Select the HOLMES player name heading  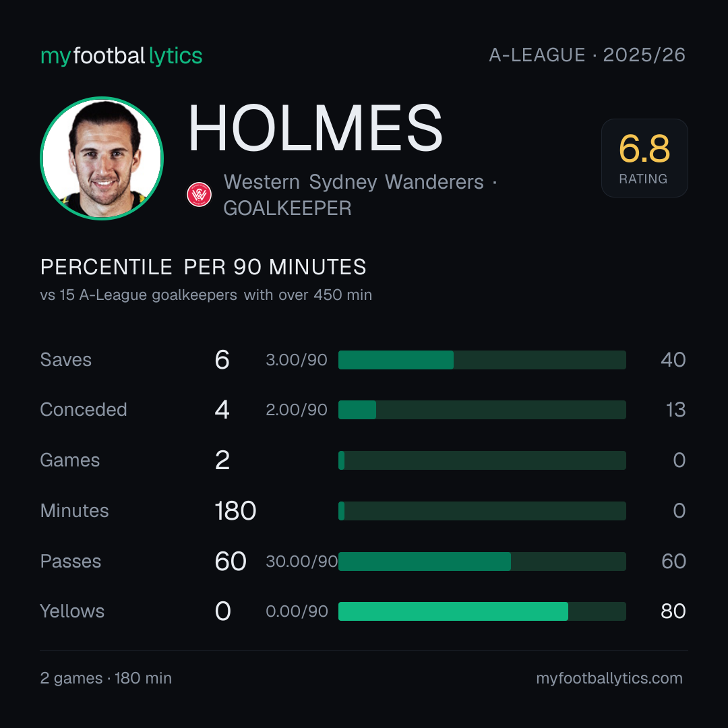click(x=315, y=128)
